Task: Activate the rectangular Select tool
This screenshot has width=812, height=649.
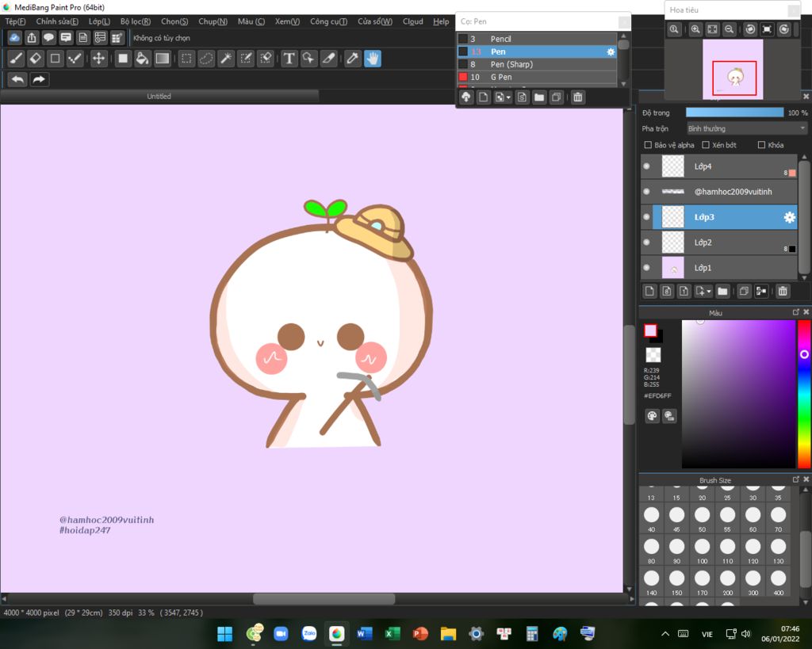Action: 186,59
